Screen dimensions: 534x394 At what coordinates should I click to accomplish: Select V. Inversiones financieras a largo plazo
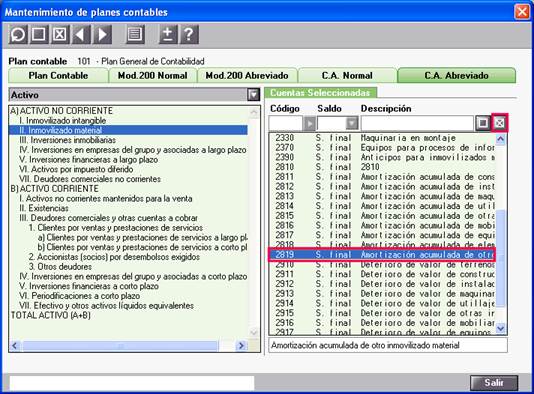click(89, 159)
